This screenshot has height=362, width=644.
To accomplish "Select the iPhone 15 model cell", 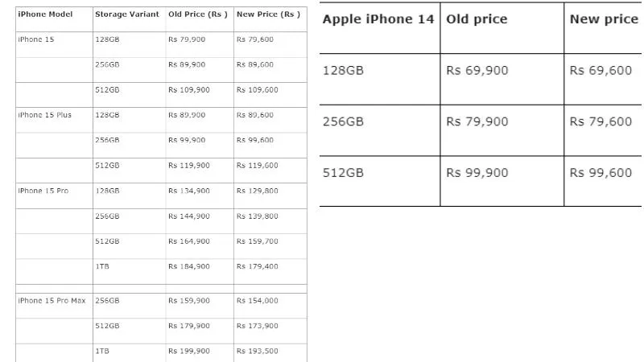I will tap(35, 39).
